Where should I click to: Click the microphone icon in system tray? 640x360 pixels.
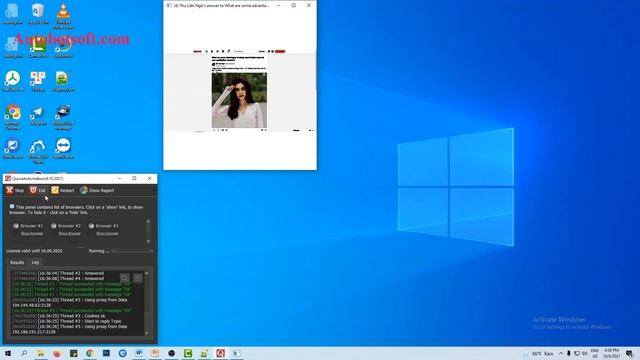coord(569,353)
